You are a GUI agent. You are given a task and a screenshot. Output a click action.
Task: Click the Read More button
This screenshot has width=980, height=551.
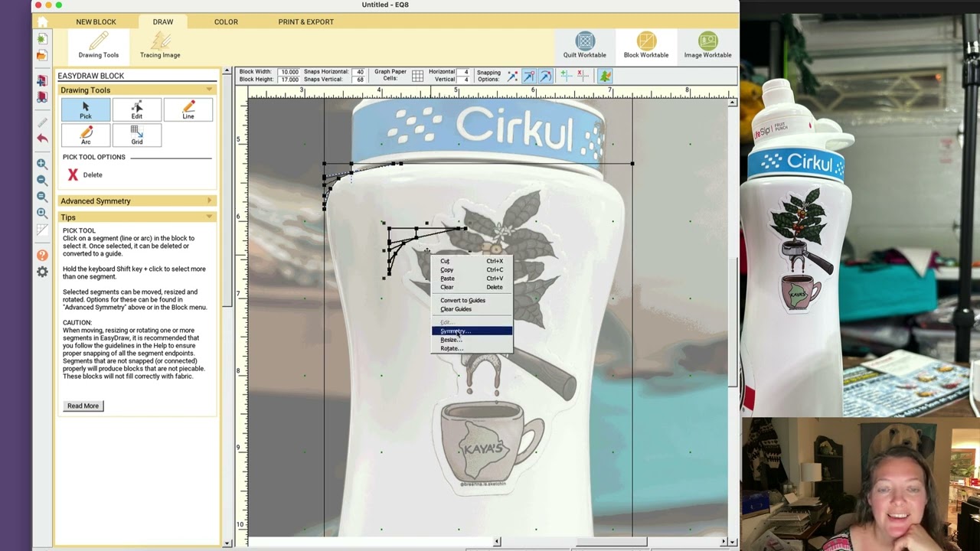83,406
